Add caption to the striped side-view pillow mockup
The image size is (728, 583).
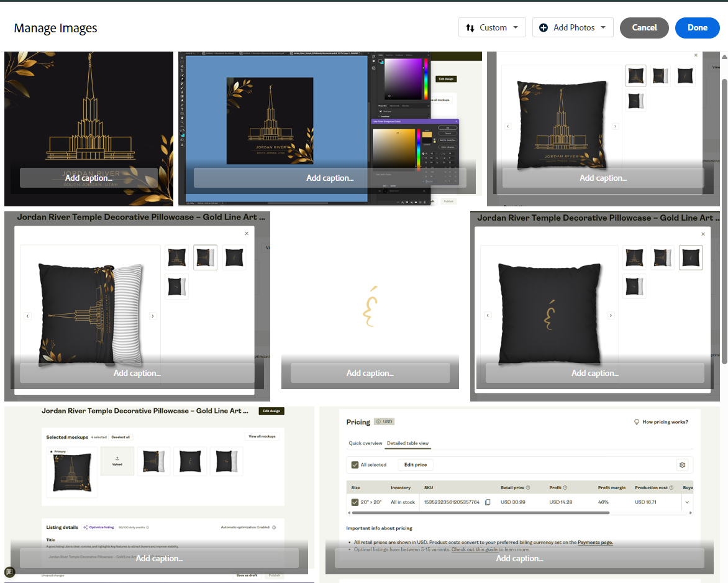pyautogui.click(x=137, y=373)
